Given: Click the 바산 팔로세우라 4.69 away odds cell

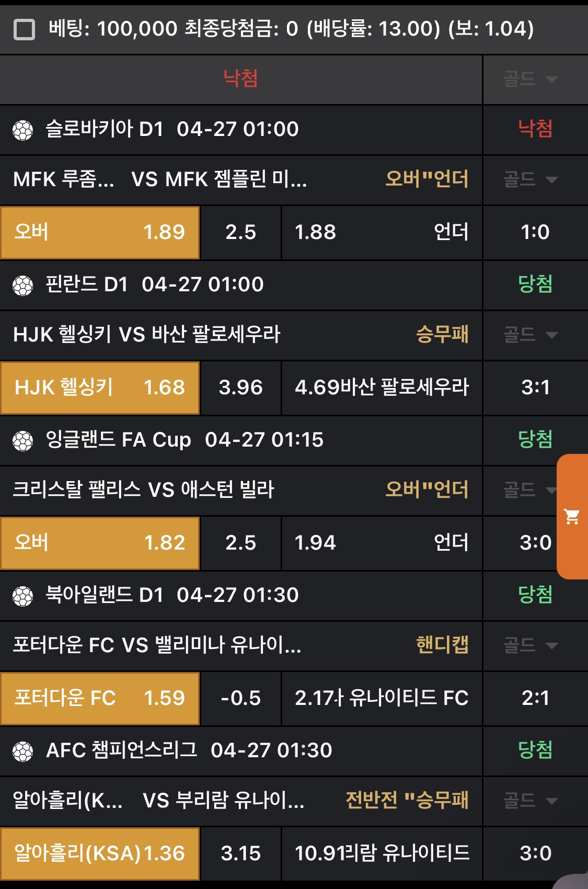Looking at the screenshot, I should [382, 387].
